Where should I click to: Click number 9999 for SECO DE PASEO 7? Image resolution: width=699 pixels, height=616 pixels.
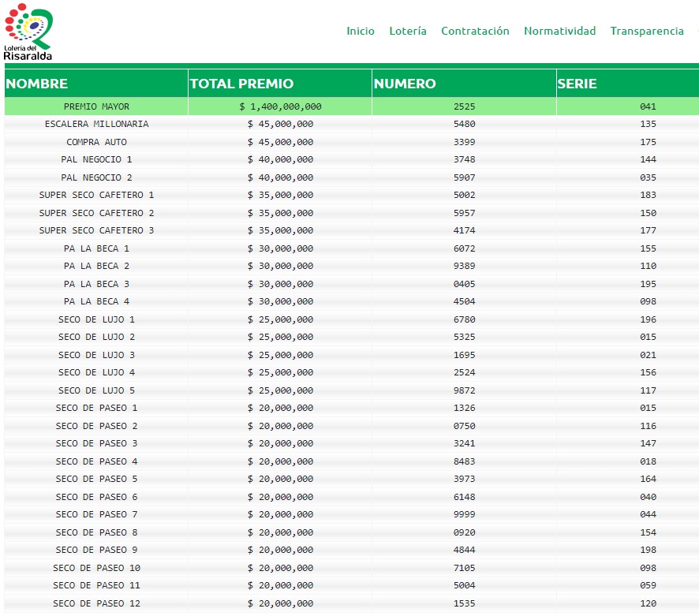coord(464,514)
